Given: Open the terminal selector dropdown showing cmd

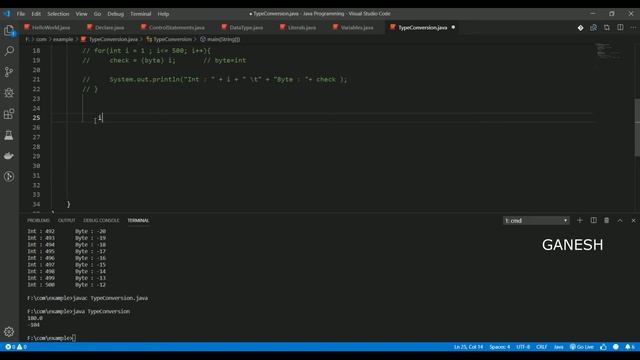Looking at the screenshot, I should tap(536, 220).
